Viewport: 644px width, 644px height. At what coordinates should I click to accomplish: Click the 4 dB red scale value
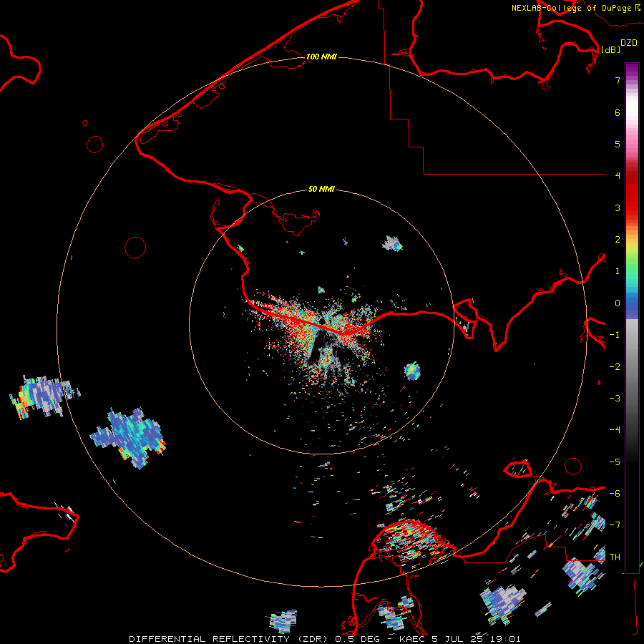coord(618,175)
